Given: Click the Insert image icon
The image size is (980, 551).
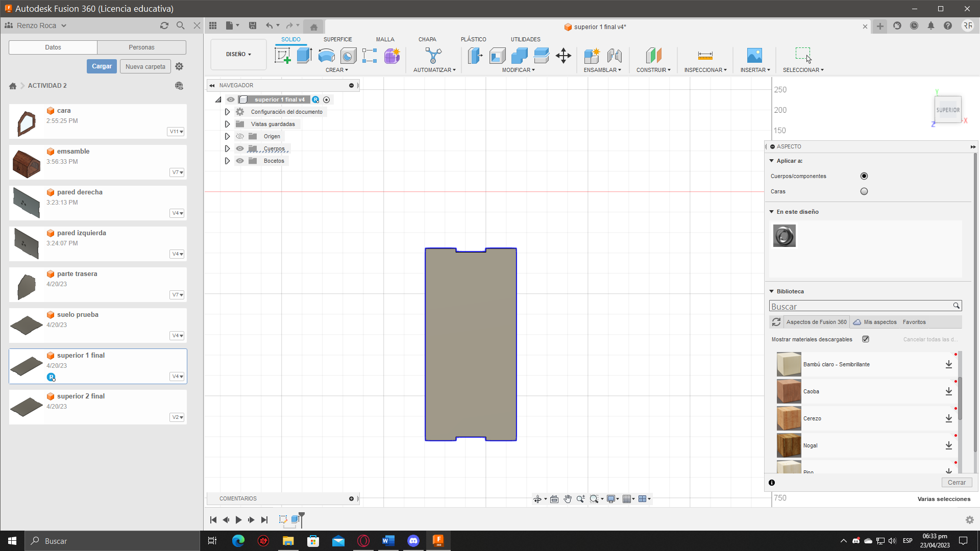Looking at the screenshot, I should coord(754,55).
